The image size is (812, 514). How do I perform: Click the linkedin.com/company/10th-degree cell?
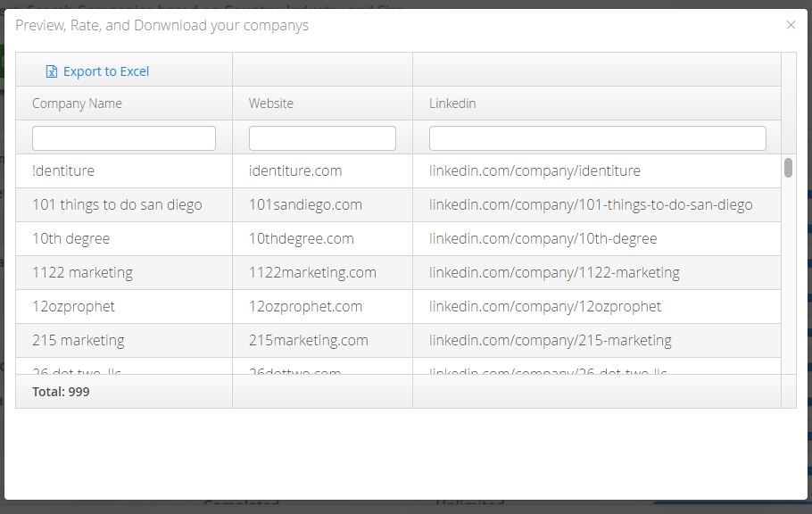pos(597,239)
